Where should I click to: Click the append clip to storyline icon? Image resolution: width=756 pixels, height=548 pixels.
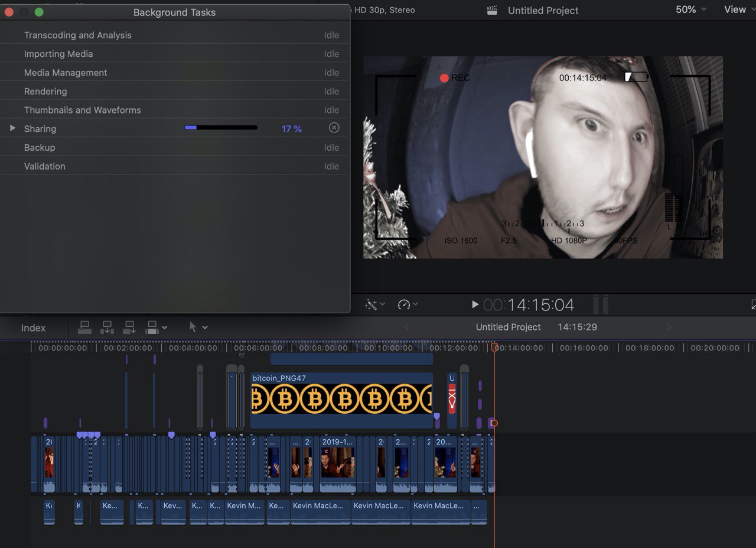[x=129, y=327]
